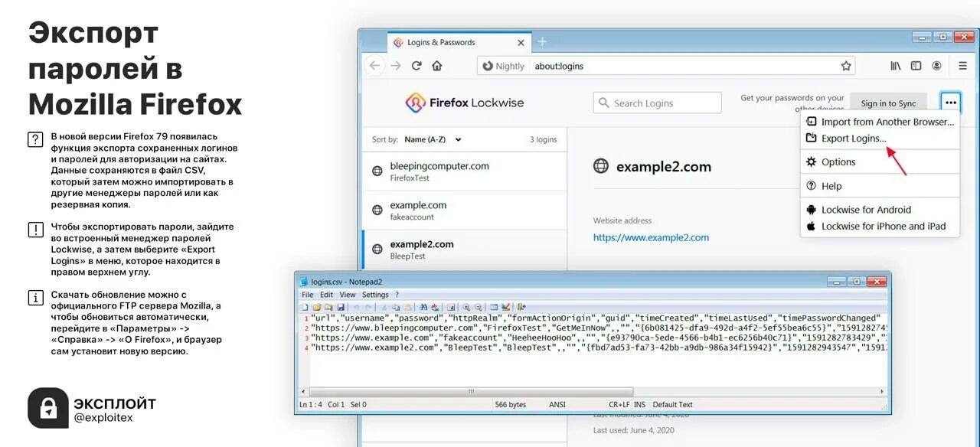Open Notepad2 View menu

[x=348, y=295]
